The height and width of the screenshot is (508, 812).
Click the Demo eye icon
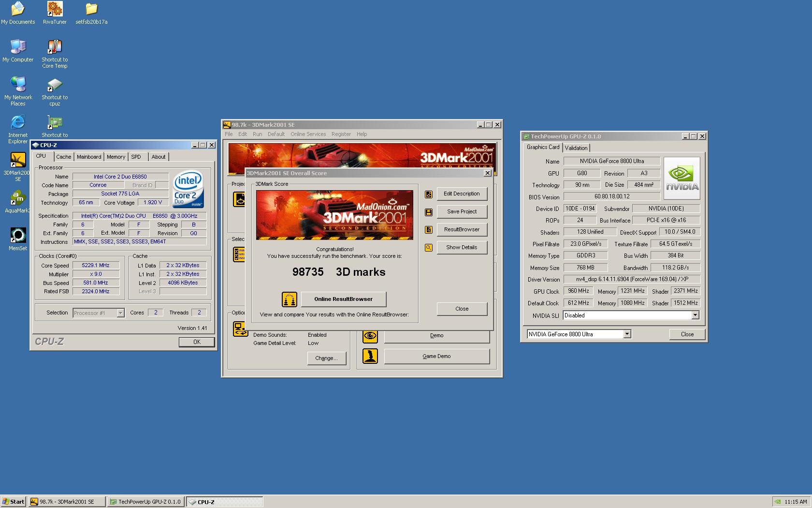click(x=370, y=335)
